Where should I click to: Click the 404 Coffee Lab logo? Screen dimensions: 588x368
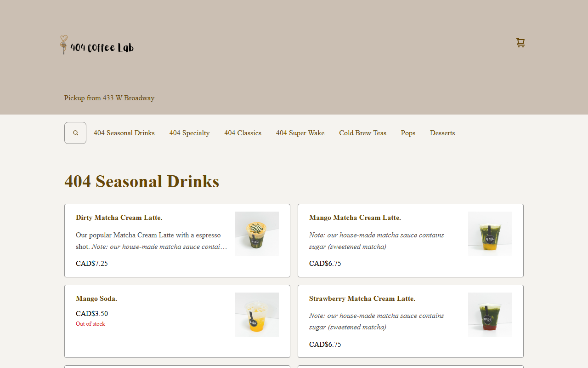(97, 45)
